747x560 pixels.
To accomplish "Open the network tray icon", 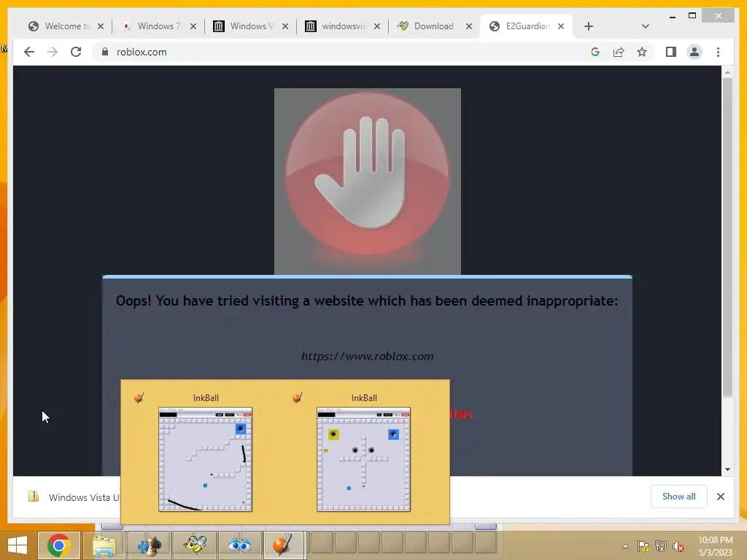I will tap(661, 546).
